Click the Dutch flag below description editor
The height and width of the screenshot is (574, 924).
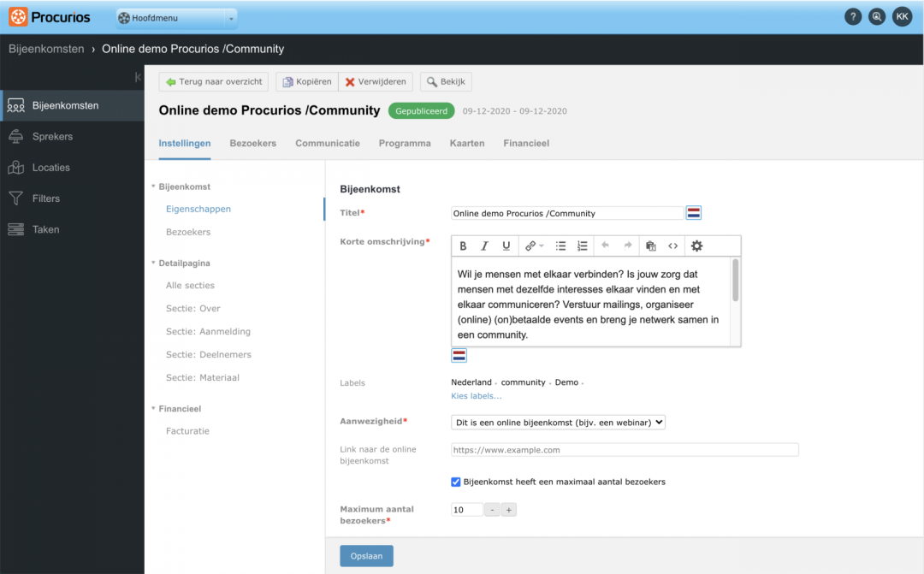pos(459,355)
